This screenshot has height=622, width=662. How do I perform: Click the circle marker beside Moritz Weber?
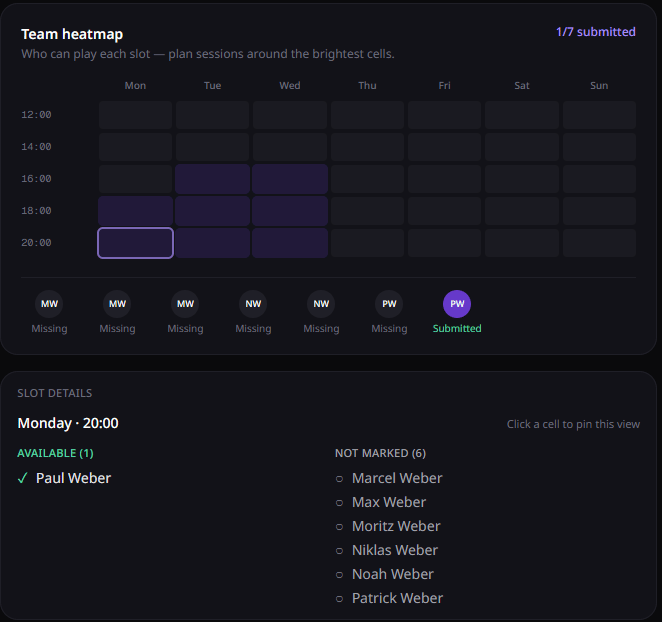point(339,527)
